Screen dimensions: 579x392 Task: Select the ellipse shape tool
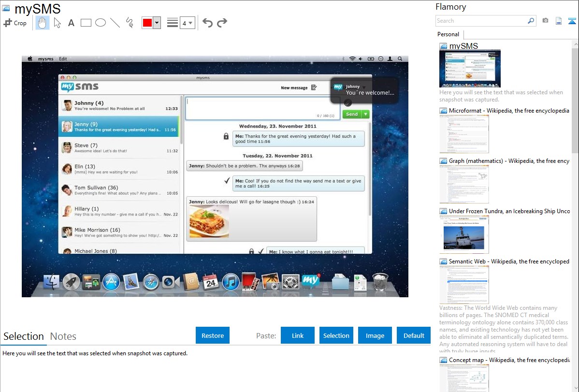coord(101,23)
